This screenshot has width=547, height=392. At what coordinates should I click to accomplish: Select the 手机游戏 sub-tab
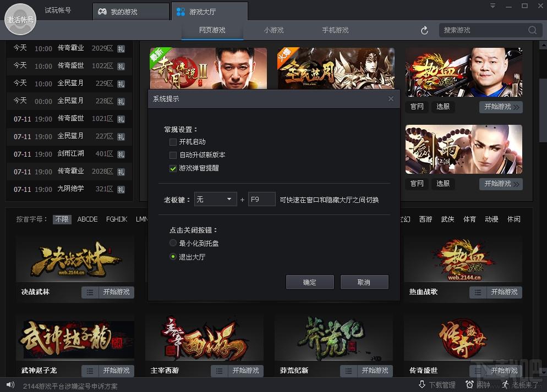coord(335,30)
